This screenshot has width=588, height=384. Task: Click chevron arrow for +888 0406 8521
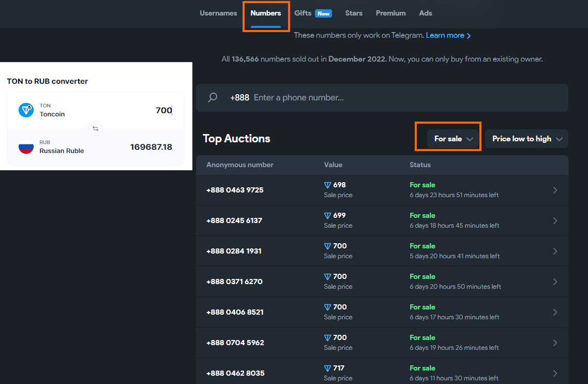tap(555, 312)
